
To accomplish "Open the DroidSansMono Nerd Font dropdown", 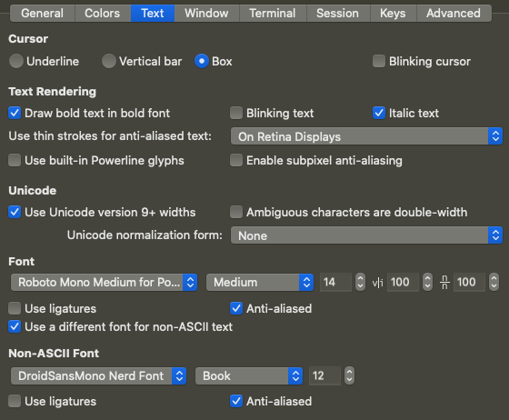I will tap(98, 375).
